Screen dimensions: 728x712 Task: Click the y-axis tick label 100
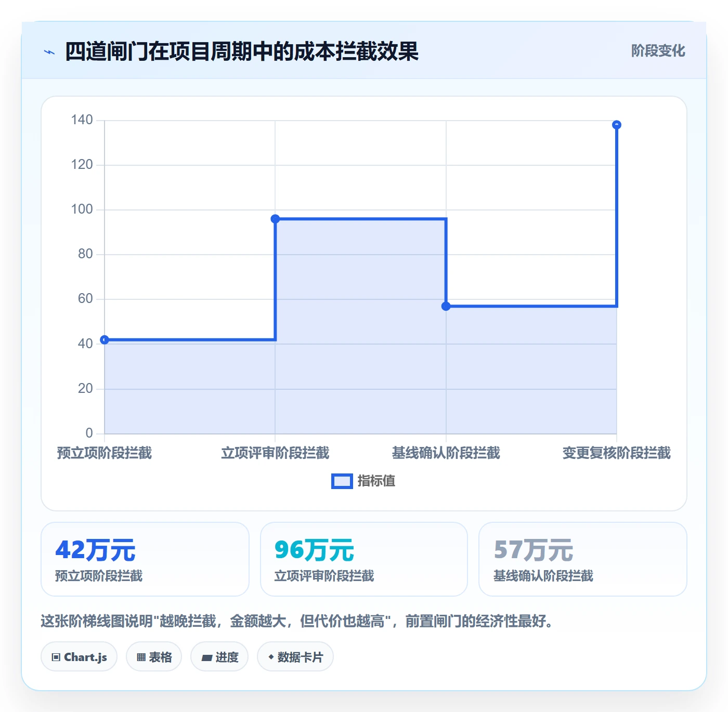coord(82,209)
